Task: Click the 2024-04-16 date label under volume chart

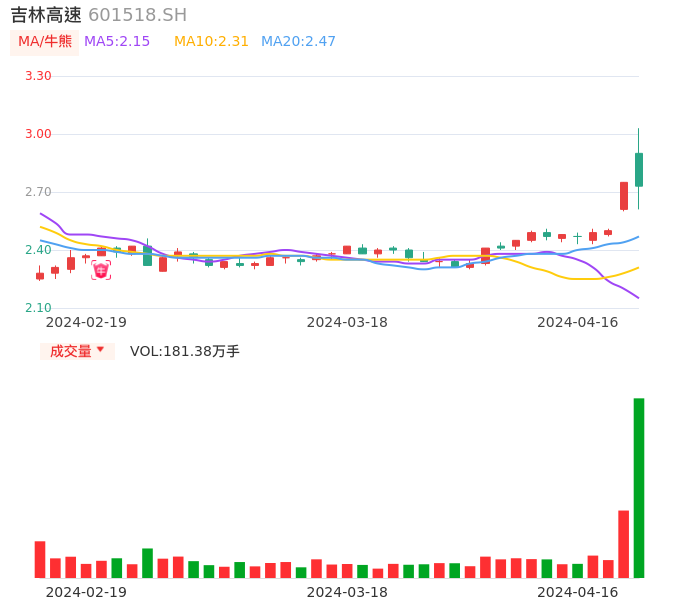Action: tap(578, 592)
